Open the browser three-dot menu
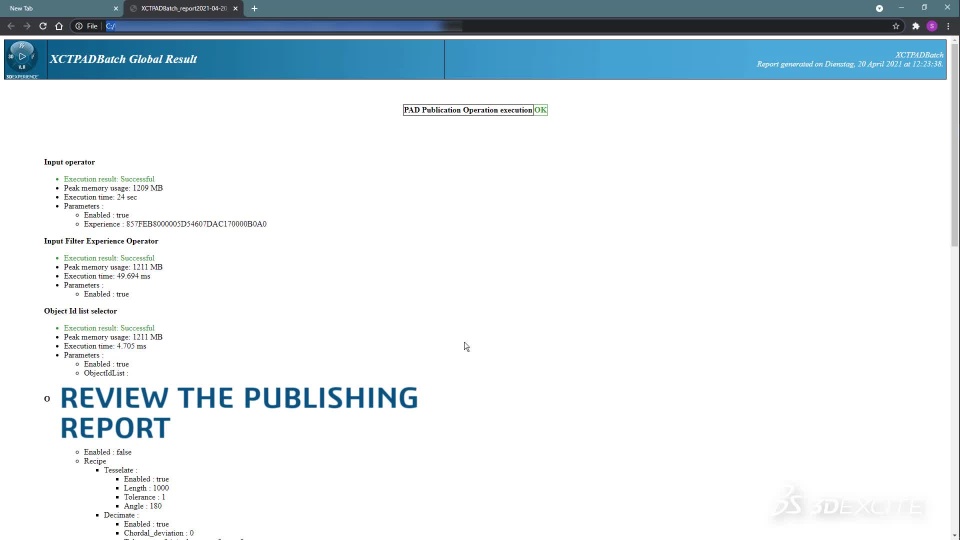The height and width of the screenshot is (540, 960). tap(948, 26)
